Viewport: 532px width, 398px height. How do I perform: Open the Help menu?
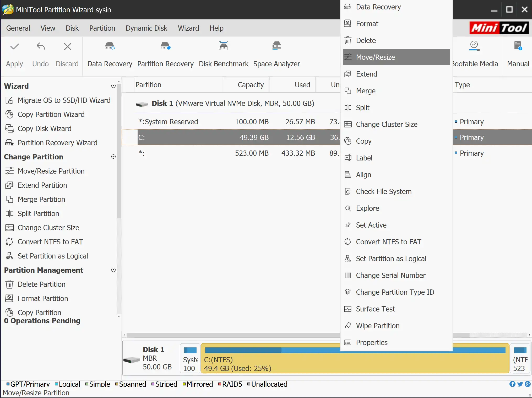216,28
